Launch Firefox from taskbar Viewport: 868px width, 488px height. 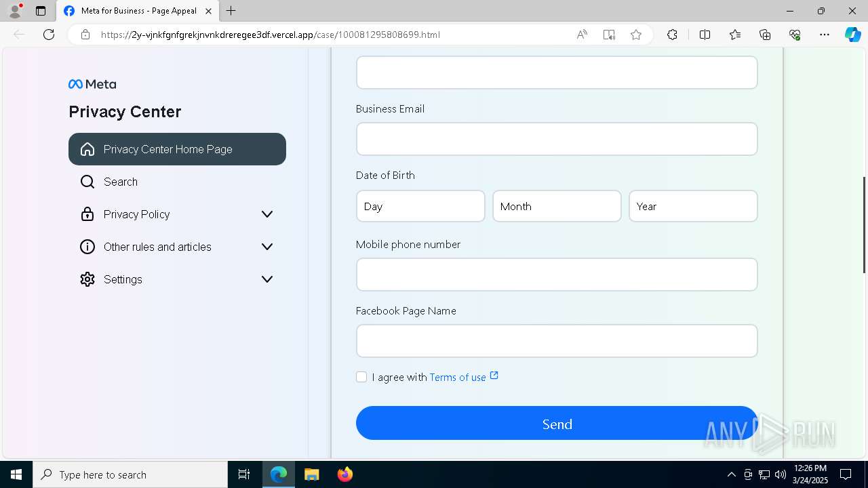tap(344, 474)
